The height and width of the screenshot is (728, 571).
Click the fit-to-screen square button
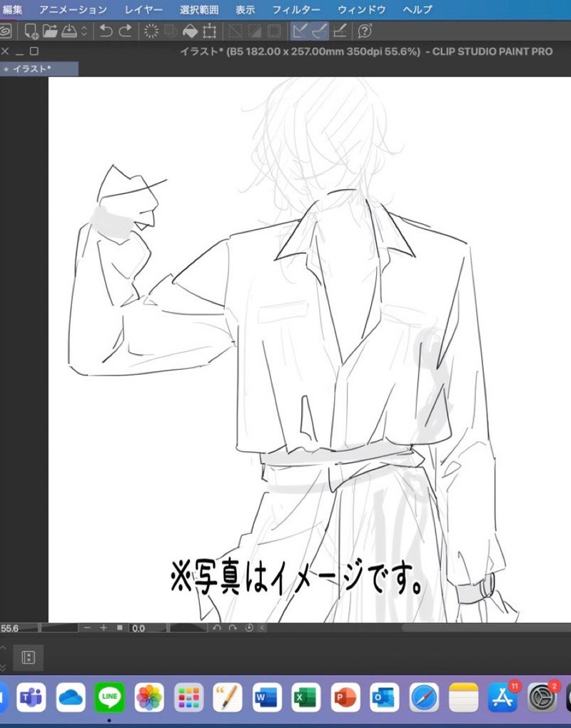(x=120, y=627)
